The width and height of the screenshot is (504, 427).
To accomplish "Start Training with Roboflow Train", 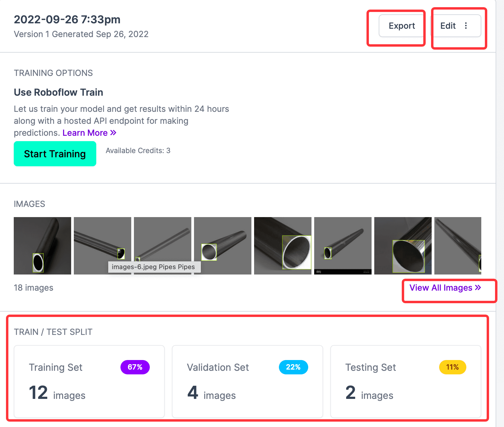I will (x=55, y=154).
